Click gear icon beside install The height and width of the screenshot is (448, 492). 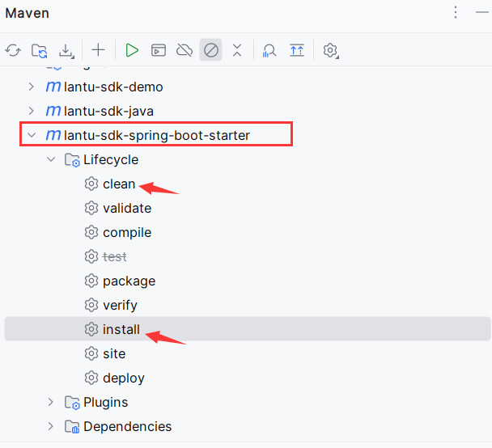point(91,329)
